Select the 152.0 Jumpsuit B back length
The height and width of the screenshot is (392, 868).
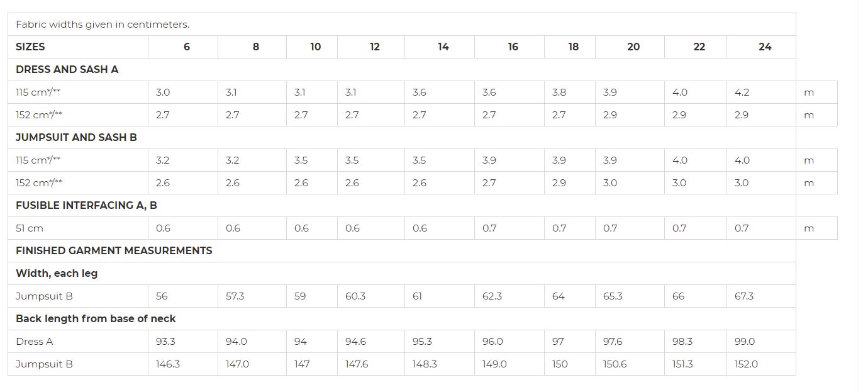(746, 364)
